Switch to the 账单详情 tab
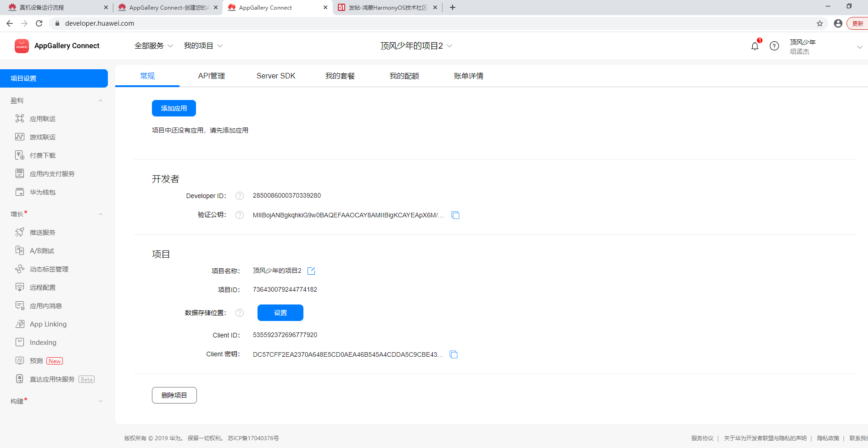Image resolution: width=868 pixels, height=448 pixels. tap(469, 76)
